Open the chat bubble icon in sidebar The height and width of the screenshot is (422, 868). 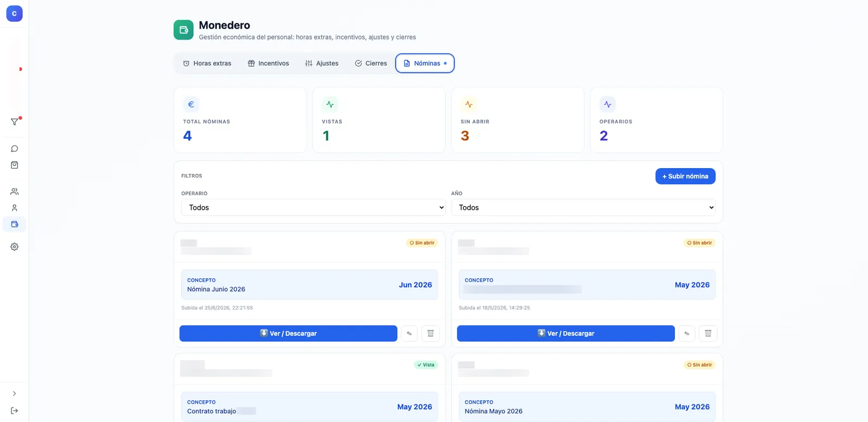15,149
